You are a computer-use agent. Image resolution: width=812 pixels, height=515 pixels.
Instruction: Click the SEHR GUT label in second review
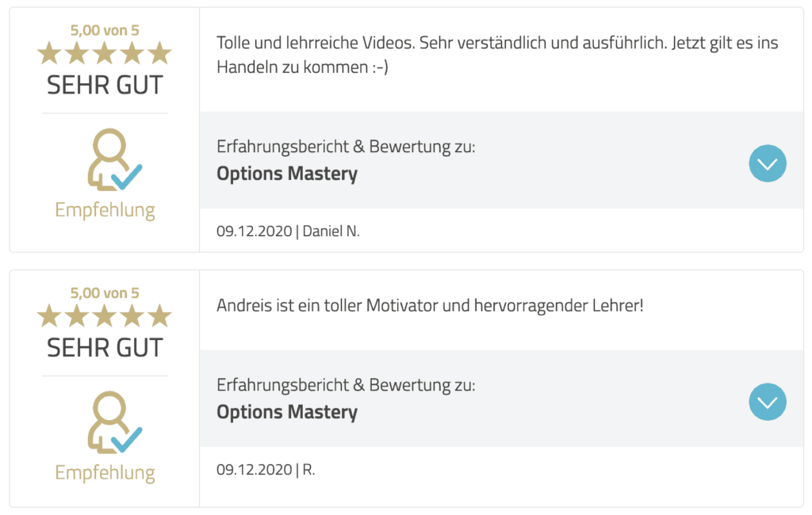click(x=105, y=348)
